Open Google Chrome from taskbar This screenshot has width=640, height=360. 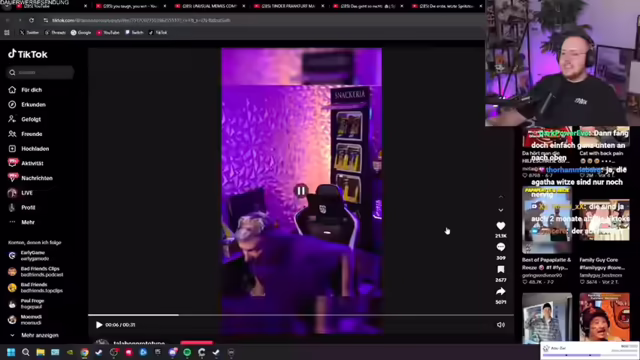pyautogui.click(x=84, y=353)
